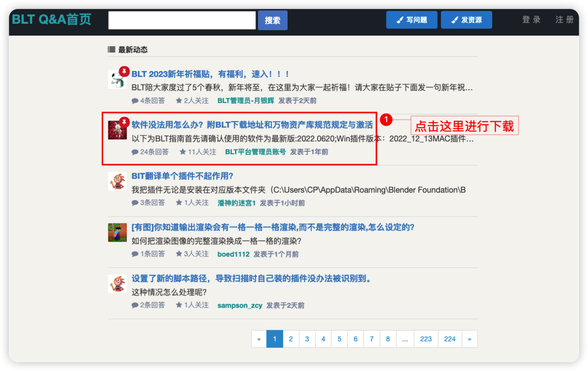Click the 4条回答 answer count
The height and width of the screenshot is (371, 588).
coord(152,101)
